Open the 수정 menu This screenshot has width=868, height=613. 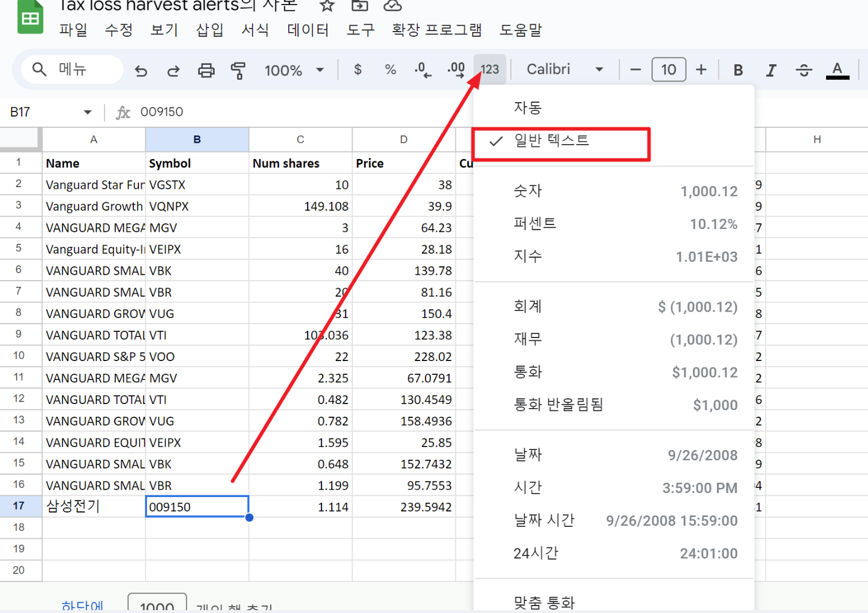pos(119,30)
